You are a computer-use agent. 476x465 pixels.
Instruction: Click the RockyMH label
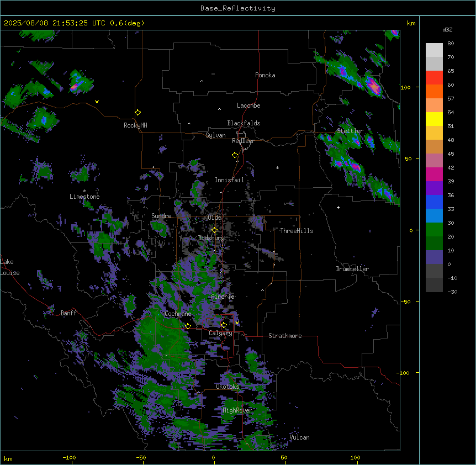pyautogui.click(x=135, y=125)
